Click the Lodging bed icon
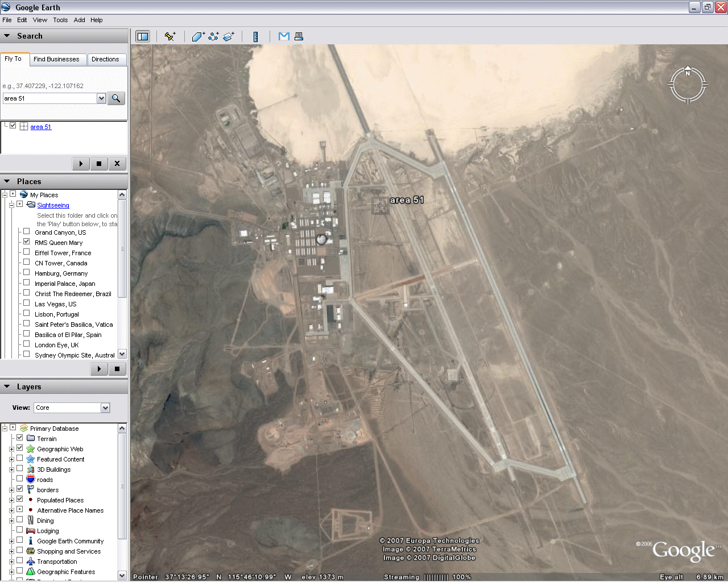Viewport: 728px width, 582px height. pyautogui.click(x=31, y=531)
